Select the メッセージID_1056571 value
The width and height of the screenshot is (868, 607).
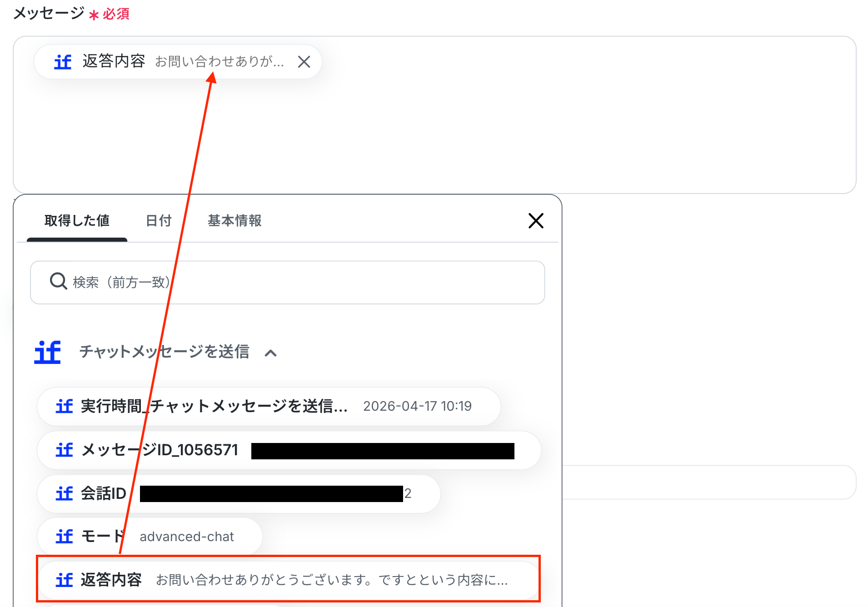tap(289, 450)
